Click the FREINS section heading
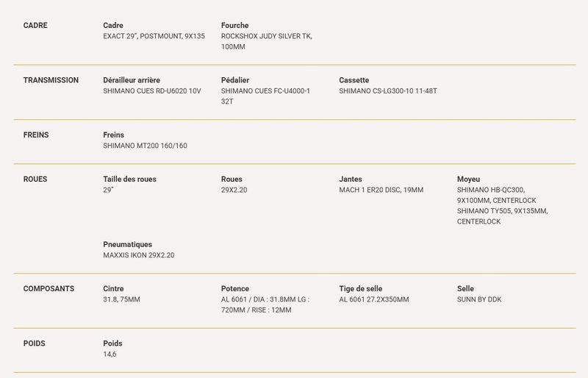Screen dimensions: 588x378 coord(36,135)
